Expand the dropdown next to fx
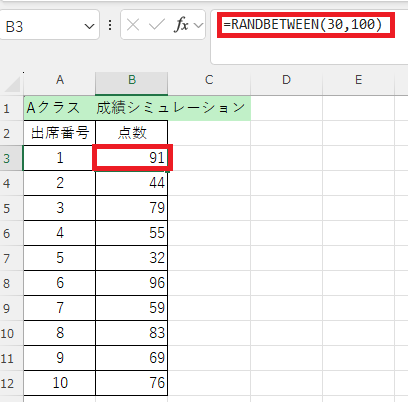The height and width of the screenshot is (402, 408). pos(198,25)
